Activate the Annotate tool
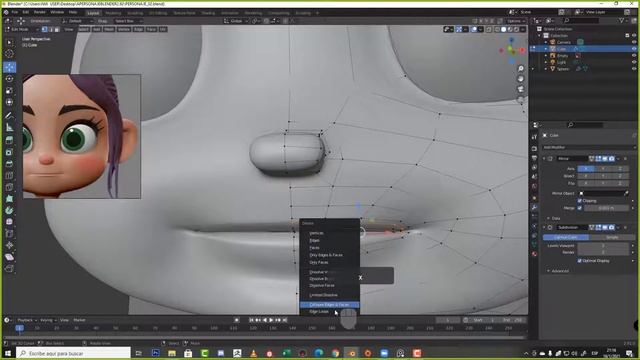 pyautogui.click(x=9, y=116)
